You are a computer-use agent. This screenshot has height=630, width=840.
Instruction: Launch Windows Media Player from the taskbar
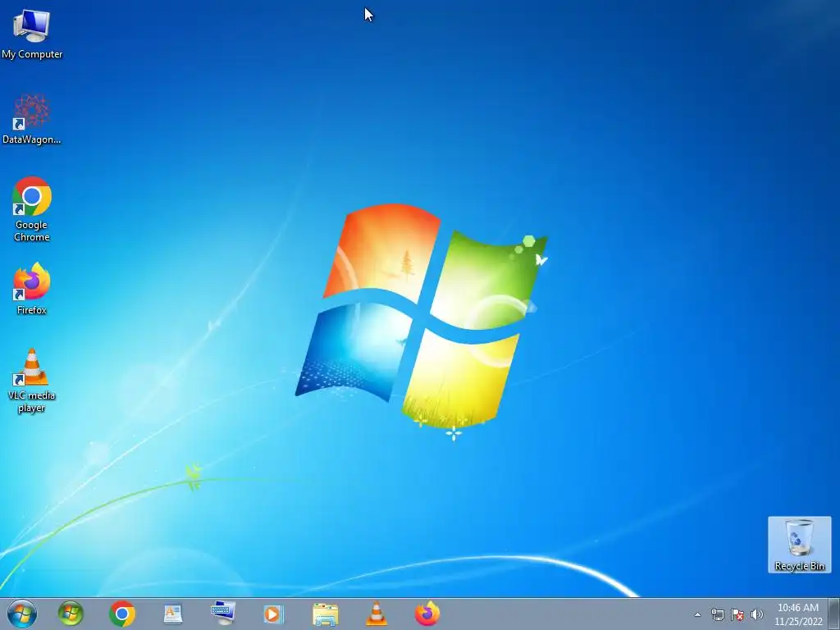click(x=273, y=614)
